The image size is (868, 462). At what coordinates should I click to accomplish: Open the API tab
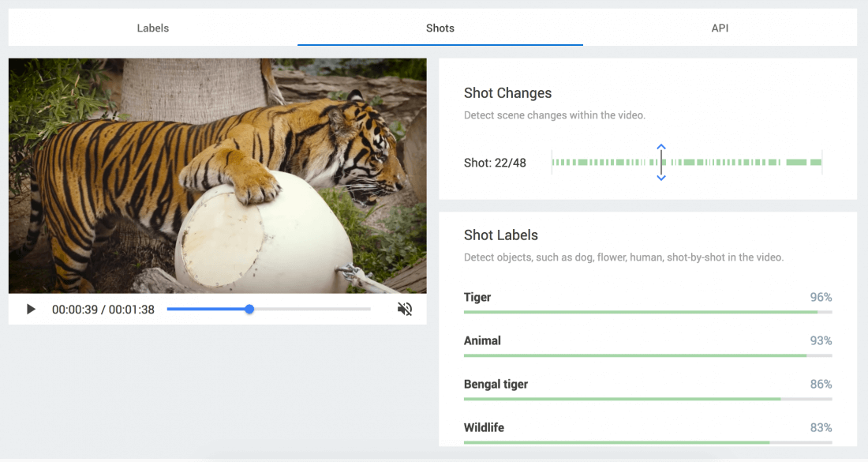(719, 28)
